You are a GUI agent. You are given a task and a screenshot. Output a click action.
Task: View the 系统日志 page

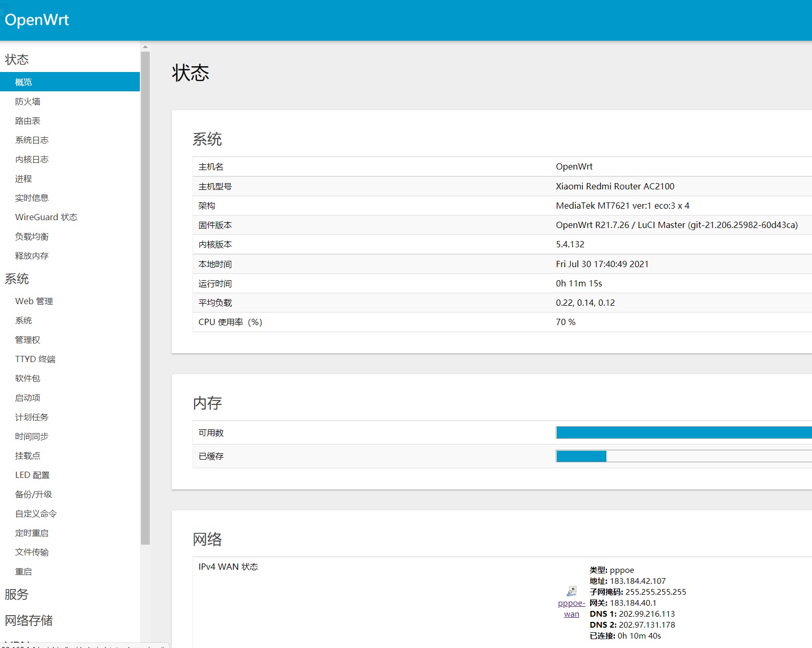(32, 140)
